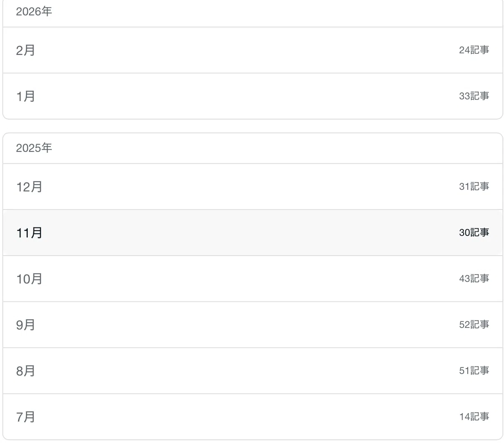The height and width of the screenshot is (445, 504).
Task: Click the 14記事 article count
Action: coord(474,417)
